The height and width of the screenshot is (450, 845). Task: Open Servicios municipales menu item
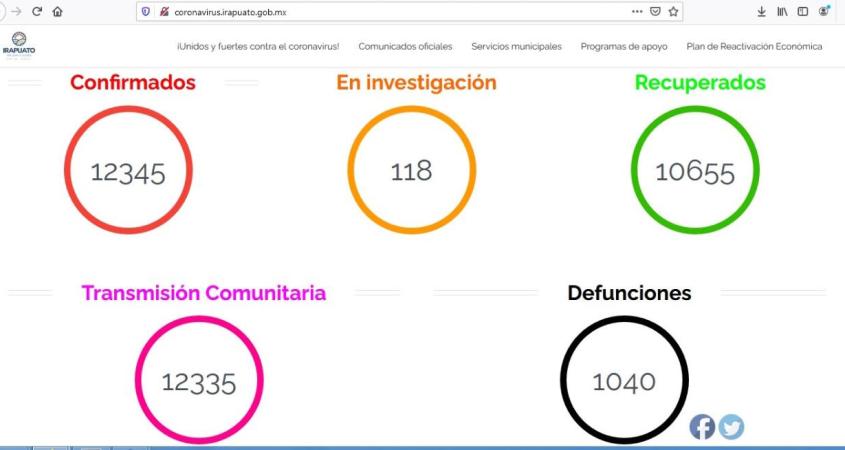pyautogui.click(x=516, y=47)
